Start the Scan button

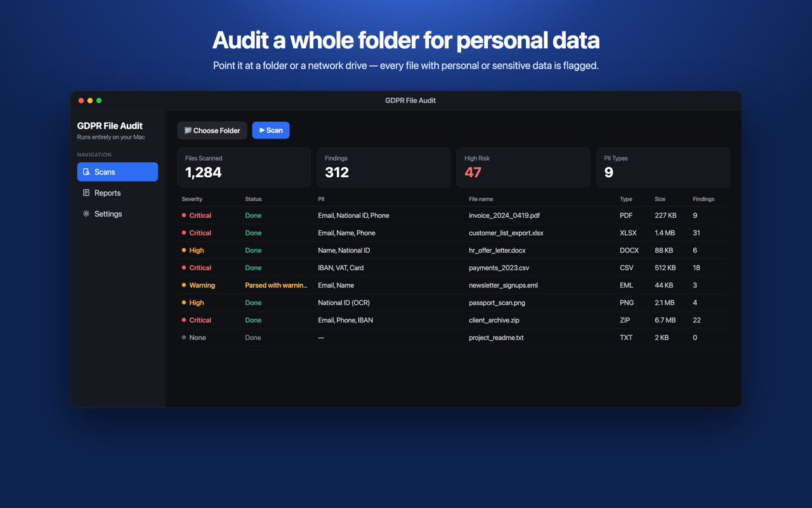pos(271,130)
